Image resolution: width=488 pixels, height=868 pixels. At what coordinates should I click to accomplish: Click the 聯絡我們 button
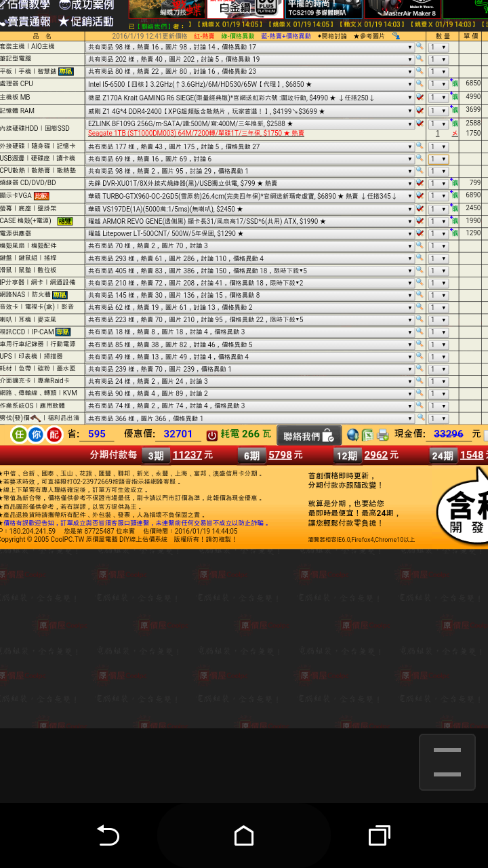pos(308,435)
